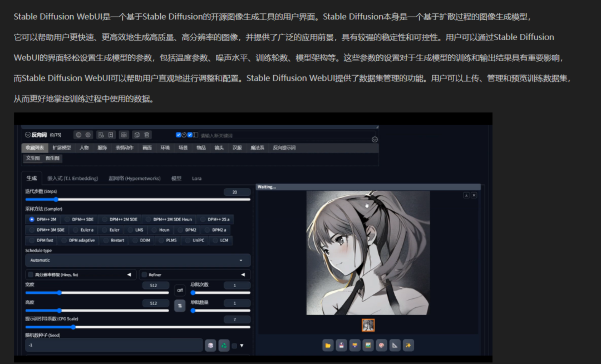Click the bookmark icon in the negative prompt toolbar
The width and height of the screenshot is (601, 364).
click(x=111, y=135)
